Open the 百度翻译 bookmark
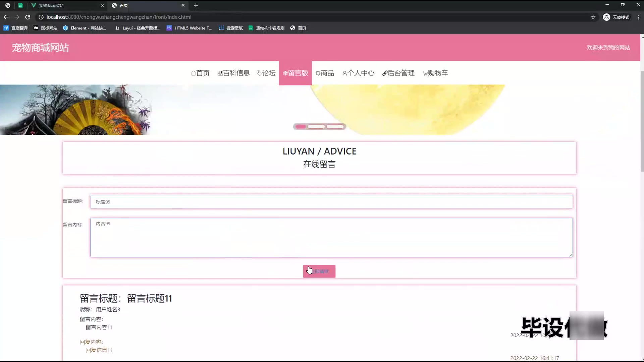644x362 pixels. click(15, 28)
